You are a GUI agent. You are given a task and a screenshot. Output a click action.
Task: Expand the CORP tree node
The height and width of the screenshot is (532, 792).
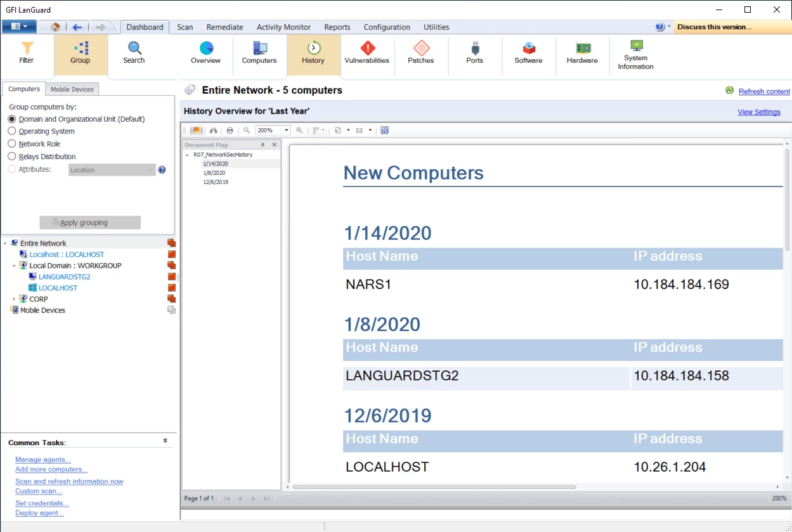(x=15, y=299)
